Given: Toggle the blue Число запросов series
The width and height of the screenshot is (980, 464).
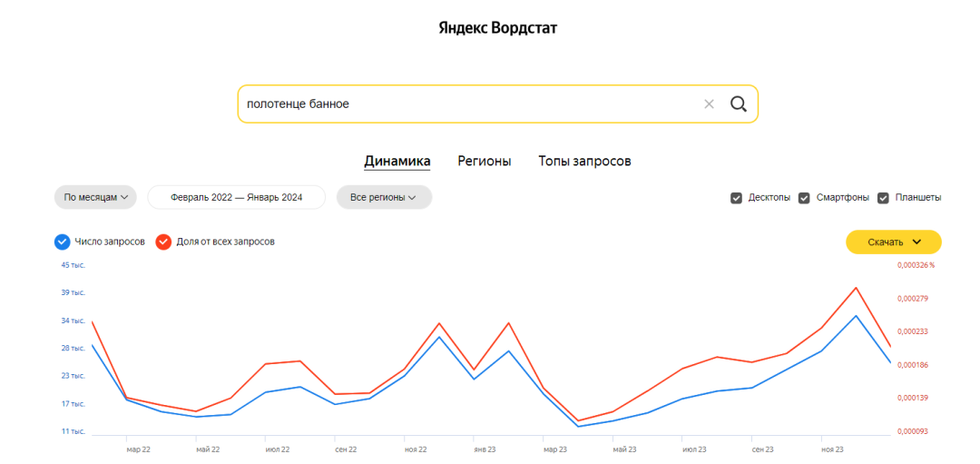Looking at the screenshot, I should click(62, 242).
